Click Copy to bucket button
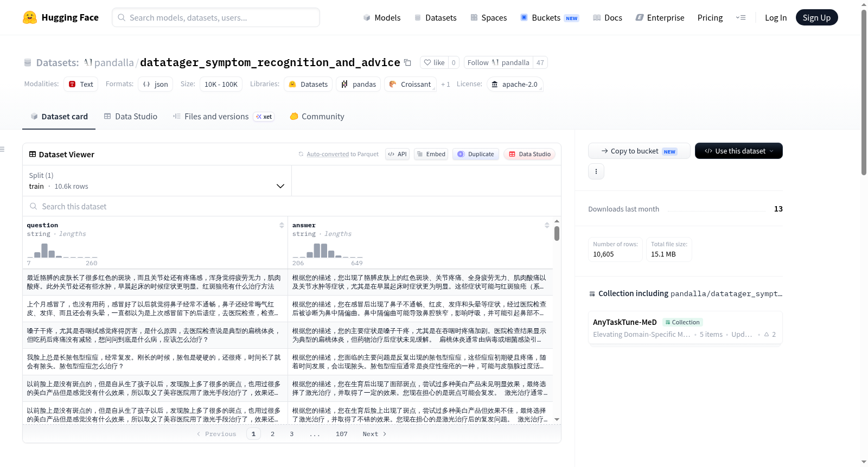The image size is (868, 467). (x=639, y=151)
